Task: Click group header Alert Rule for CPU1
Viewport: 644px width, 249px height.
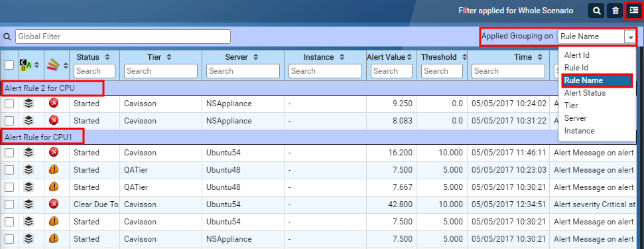Action: click(x=38, y=137)
